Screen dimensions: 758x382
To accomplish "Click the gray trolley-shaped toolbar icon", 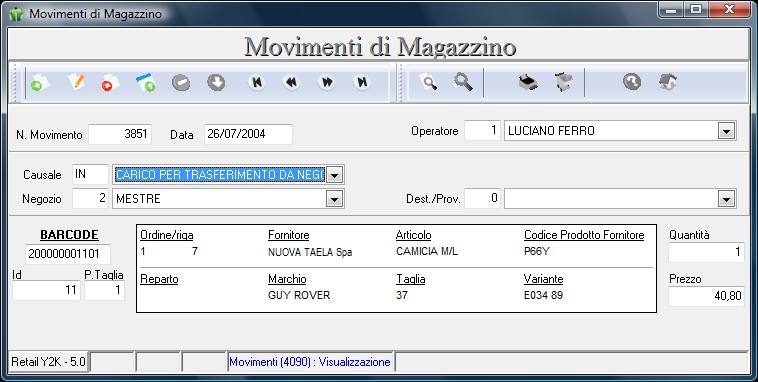I will [564, 82].
